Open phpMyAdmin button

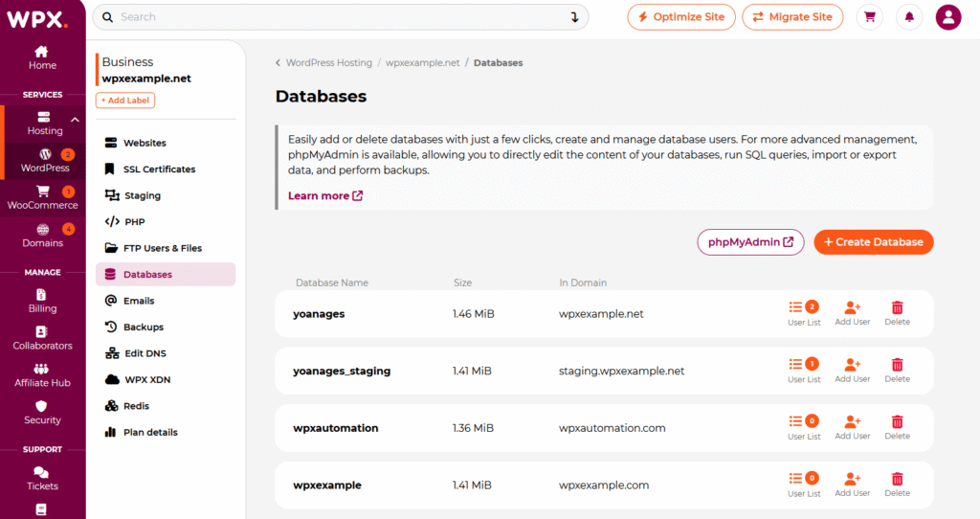click(750, 242)
